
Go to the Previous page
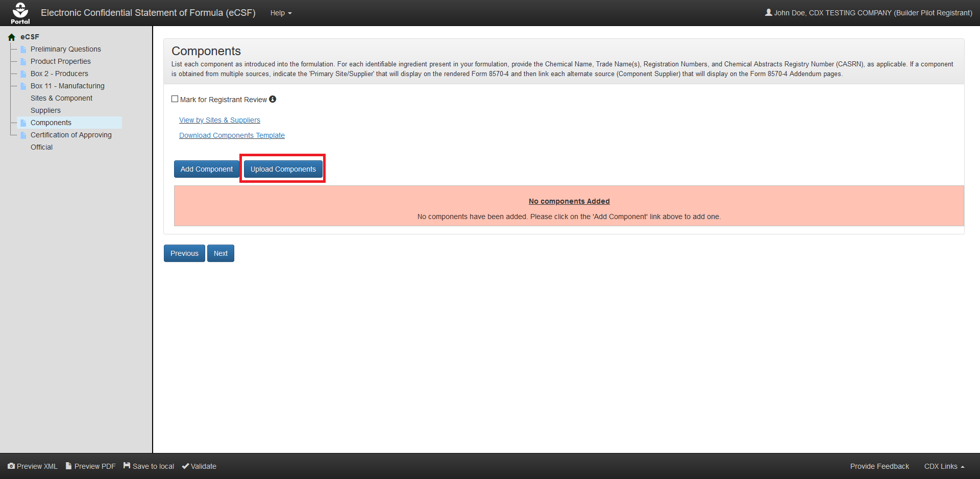point(184,253)
